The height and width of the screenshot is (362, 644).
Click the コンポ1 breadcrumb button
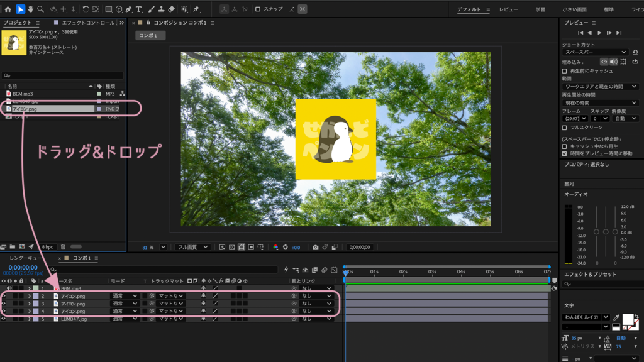coord(150,36)
